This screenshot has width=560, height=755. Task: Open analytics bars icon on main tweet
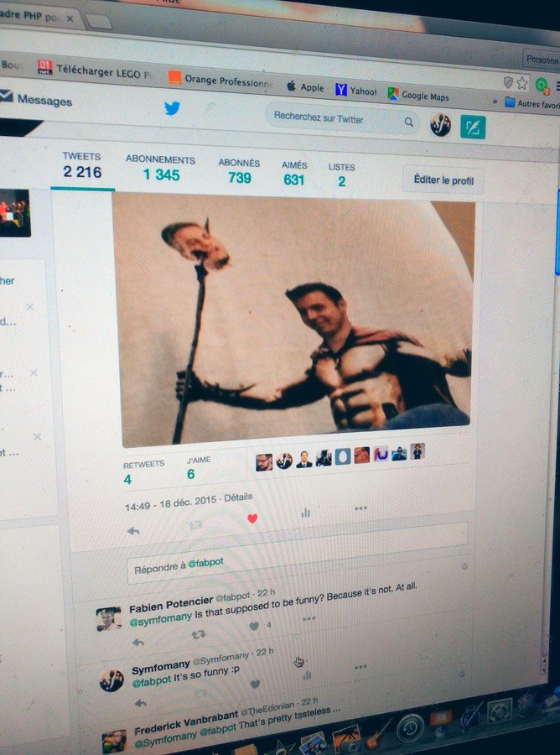coord(305,513)
